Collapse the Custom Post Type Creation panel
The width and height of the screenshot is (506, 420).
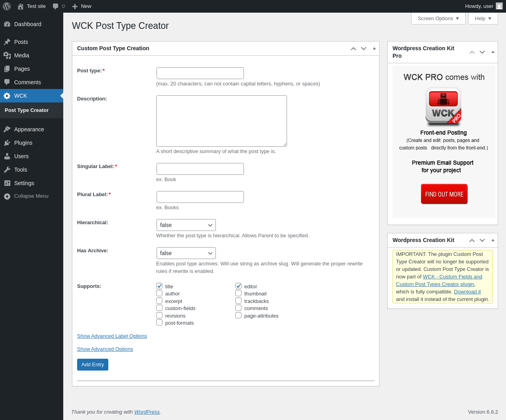coord(374,48)
